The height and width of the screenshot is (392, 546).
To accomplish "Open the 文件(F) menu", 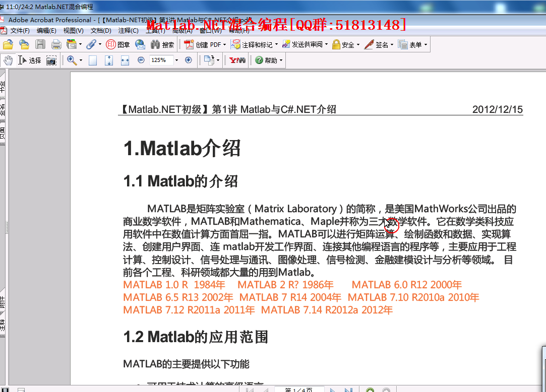I will pyautogui.click(x=20, y=31).
